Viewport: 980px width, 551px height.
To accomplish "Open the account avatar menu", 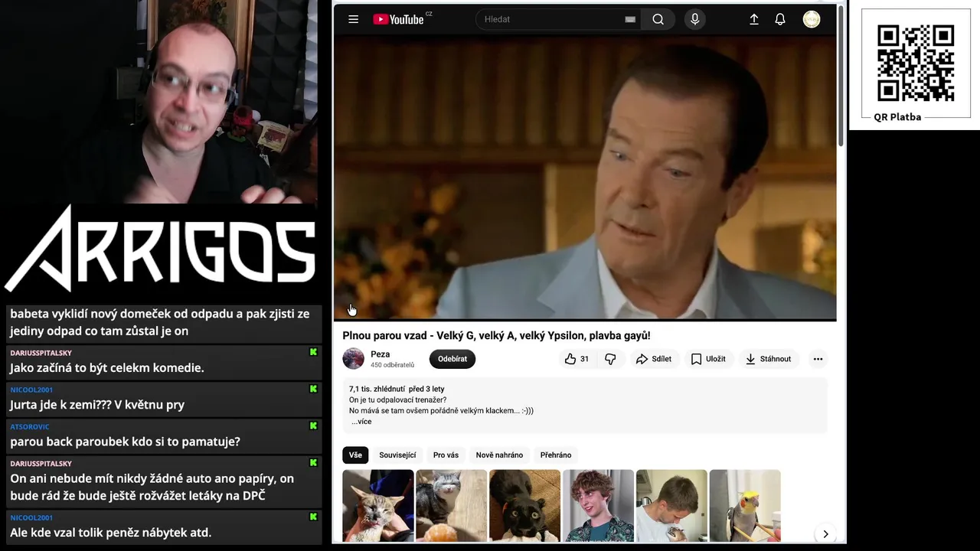I will click(812, 19).
